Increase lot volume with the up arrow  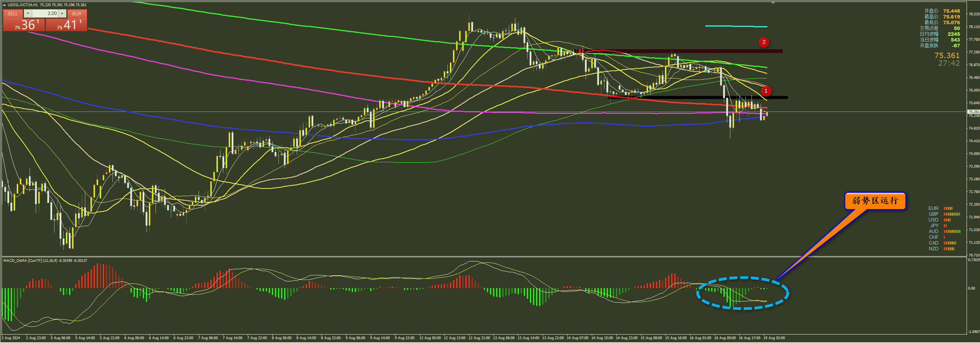[62, 13]
